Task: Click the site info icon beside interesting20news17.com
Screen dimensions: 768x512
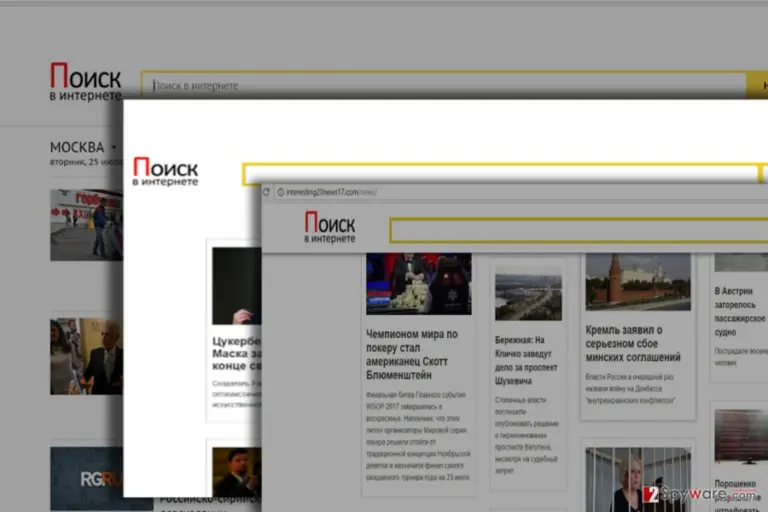Action: click(x=281, y=193)
